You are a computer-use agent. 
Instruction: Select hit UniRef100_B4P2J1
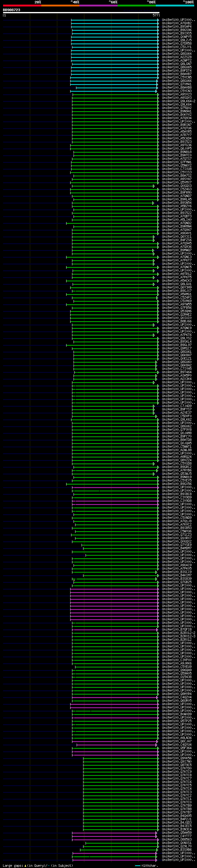(x=177, y=819)
